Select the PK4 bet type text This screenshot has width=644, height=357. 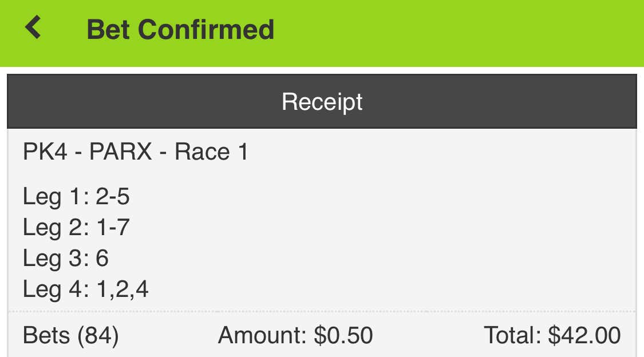[x=45, y=152]
